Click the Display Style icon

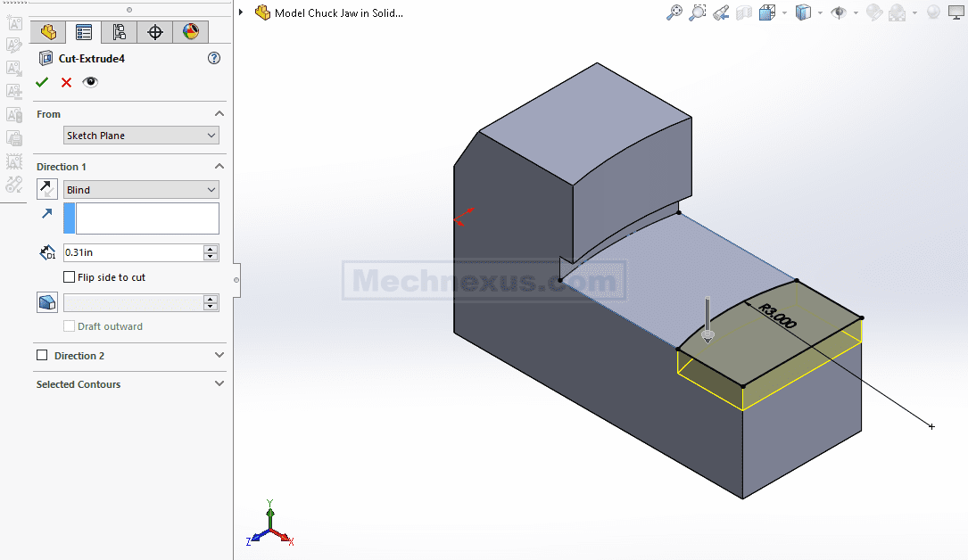pos(803,12)
